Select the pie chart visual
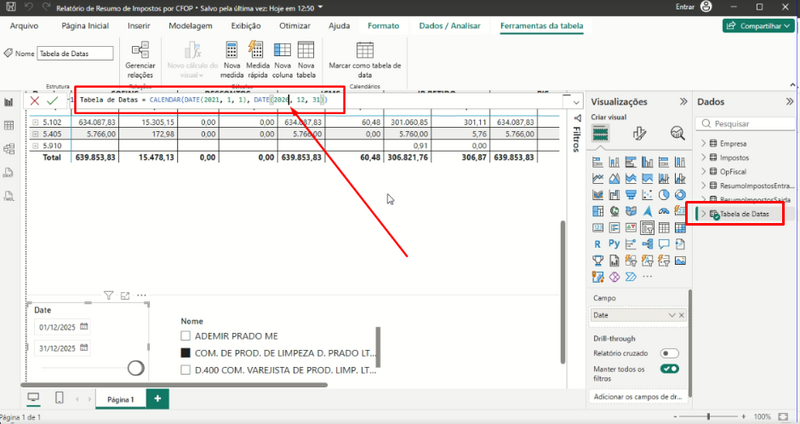 [663, 195]
